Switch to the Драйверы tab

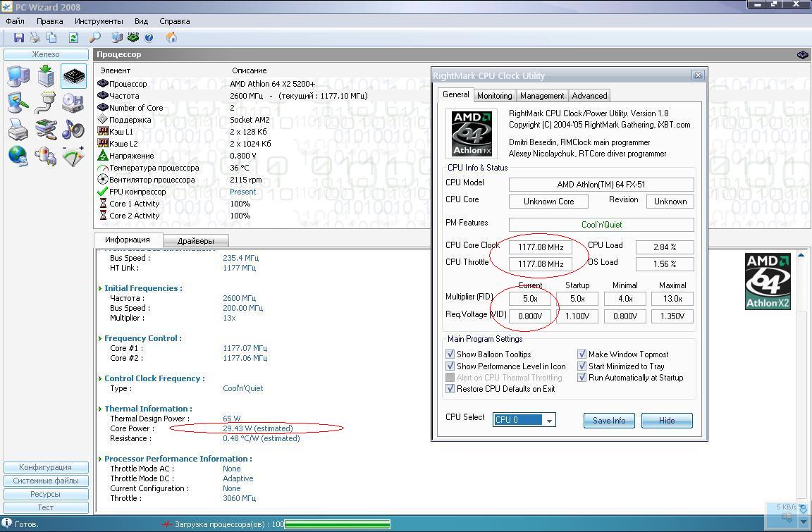[x=196, y=241]
